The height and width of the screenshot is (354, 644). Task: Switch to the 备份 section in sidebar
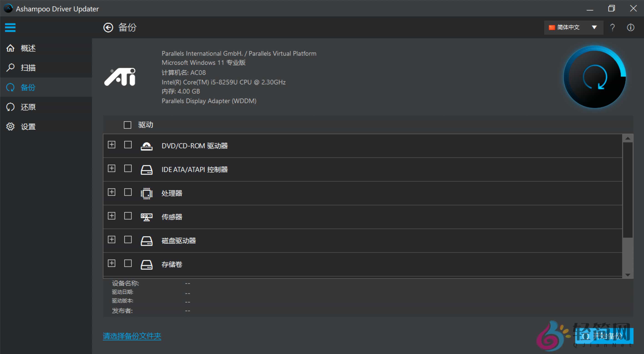(x=28, y=87)
